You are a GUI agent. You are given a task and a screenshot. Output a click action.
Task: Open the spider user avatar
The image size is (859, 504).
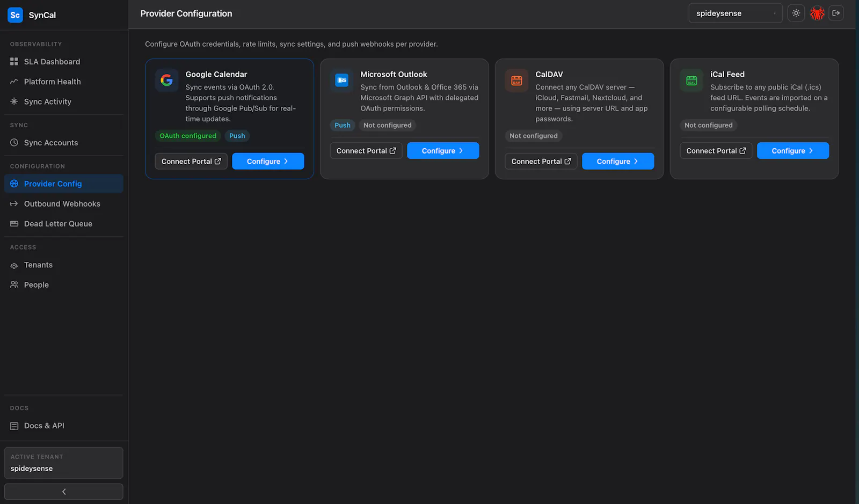tap(817, 13)
